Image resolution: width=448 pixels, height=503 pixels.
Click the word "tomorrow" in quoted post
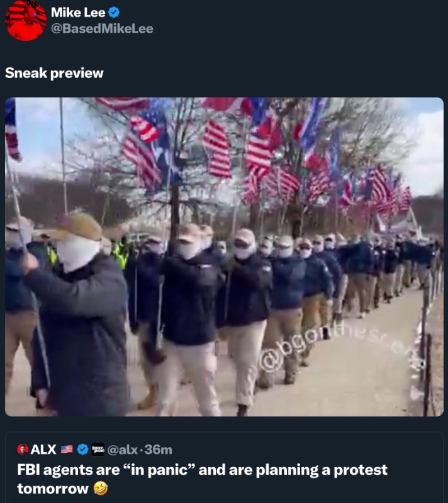tap(53, 489)
